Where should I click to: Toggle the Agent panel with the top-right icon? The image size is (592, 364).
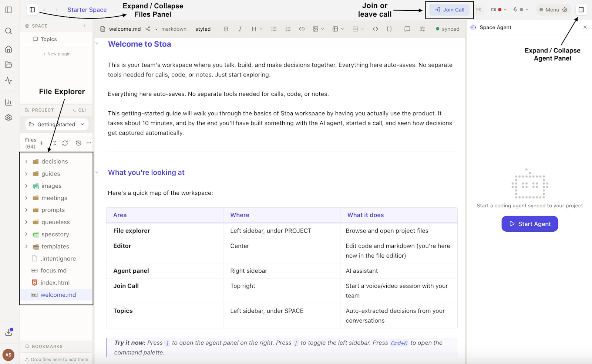tap(581, 10)
